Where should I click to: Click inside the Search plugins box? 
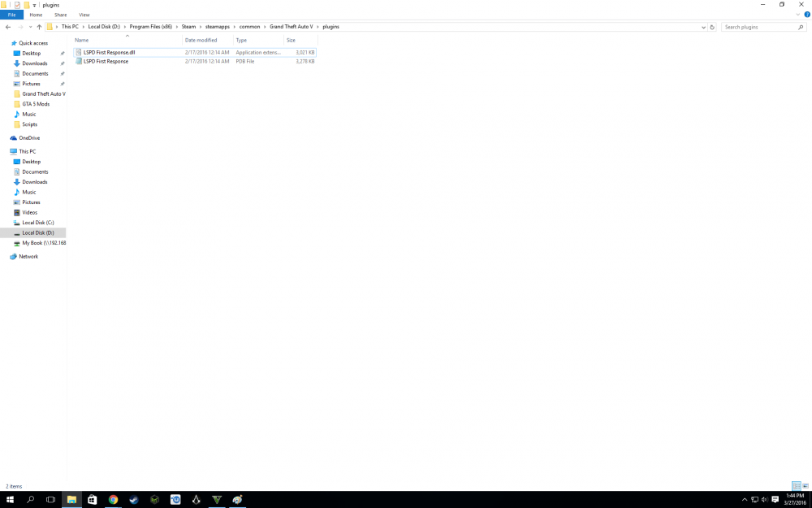pos(759,26)
